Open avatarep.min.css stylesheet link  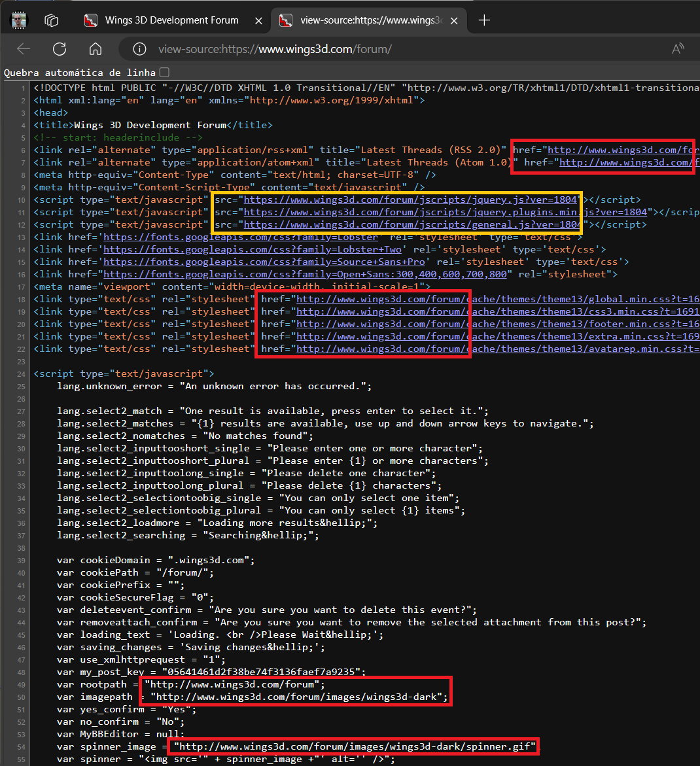(x=498, y=349)
